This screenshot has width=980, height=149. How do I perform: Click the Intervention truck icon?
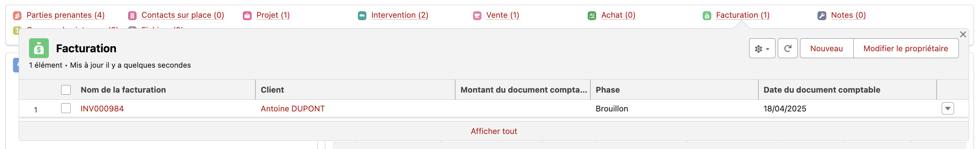tap(362, 16)
